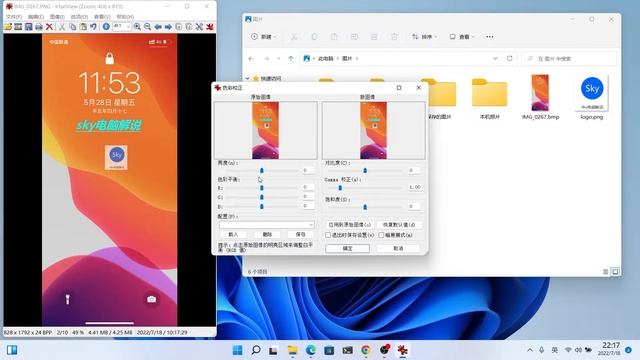Image resolution: width=640 pixels, height=360 pixels.
Task: Click the IrfanView settings tools icon
Action: pyautogui.click(x=199, y=27)
